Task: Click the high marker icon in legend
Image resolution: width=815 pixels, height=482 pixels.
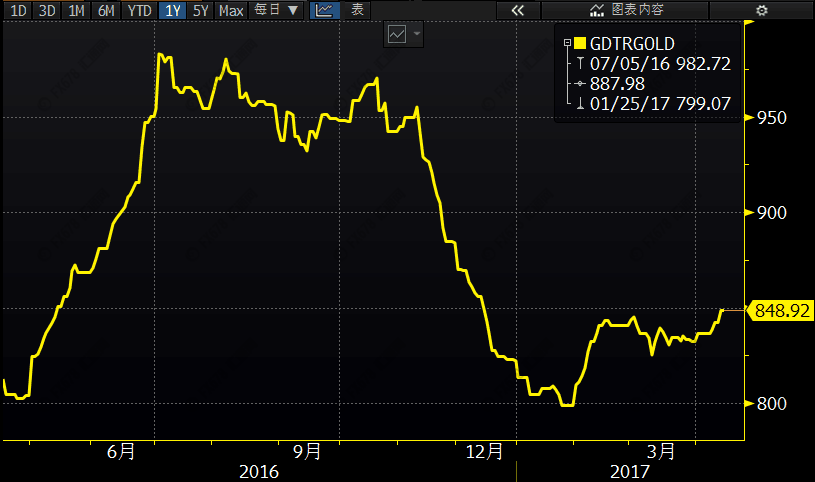Action: pos(568,63)
